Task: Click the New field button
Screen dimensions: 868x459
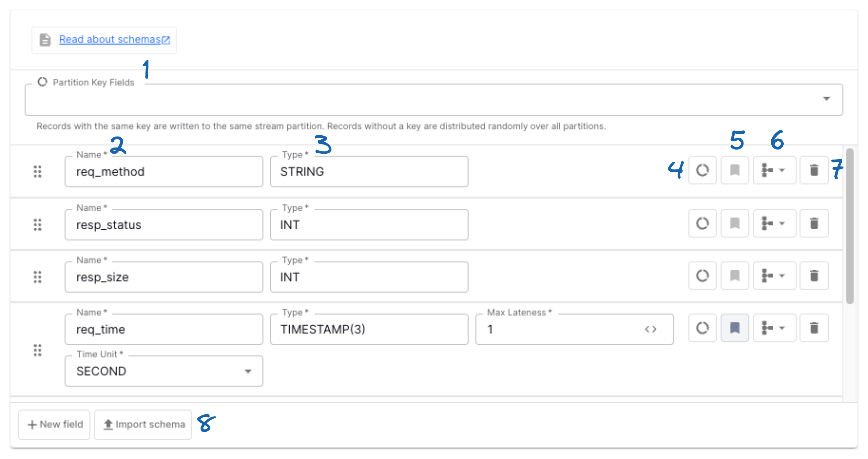Action: click(x=54, y=424)
